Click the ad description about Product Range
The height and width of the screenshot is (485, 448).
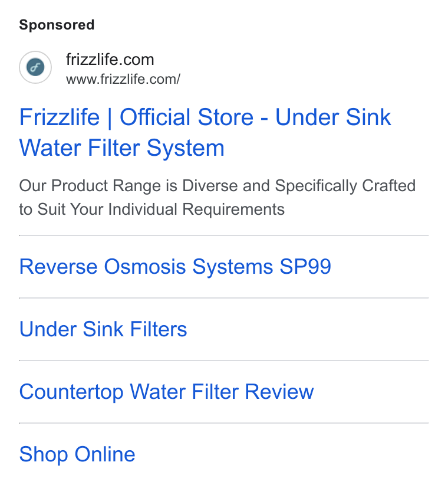point(217,197)
